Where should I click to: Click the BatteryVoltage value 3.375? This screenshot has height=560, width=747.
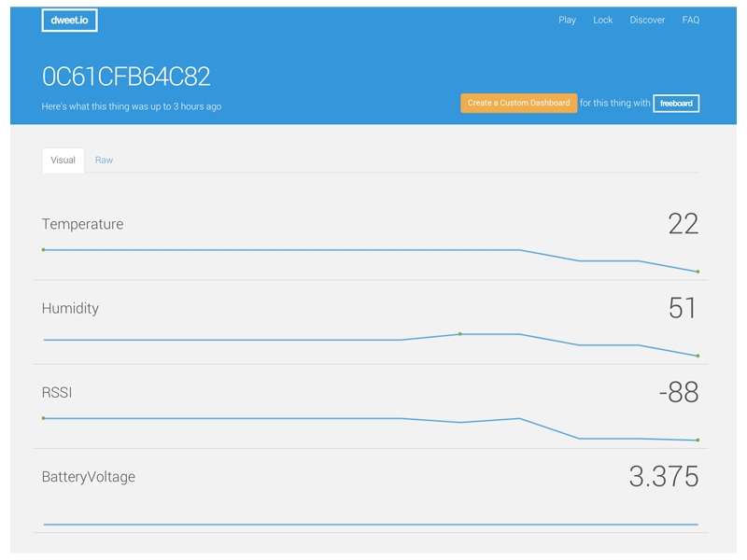coord(664,477)
